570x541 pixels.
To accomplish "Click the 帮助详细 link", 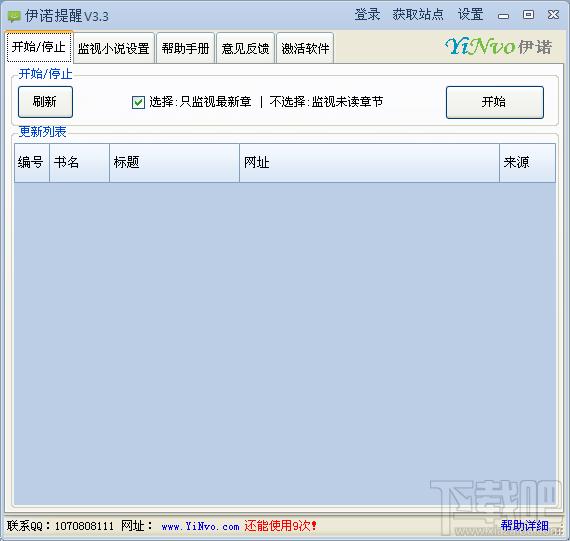I will coord(525,525).
